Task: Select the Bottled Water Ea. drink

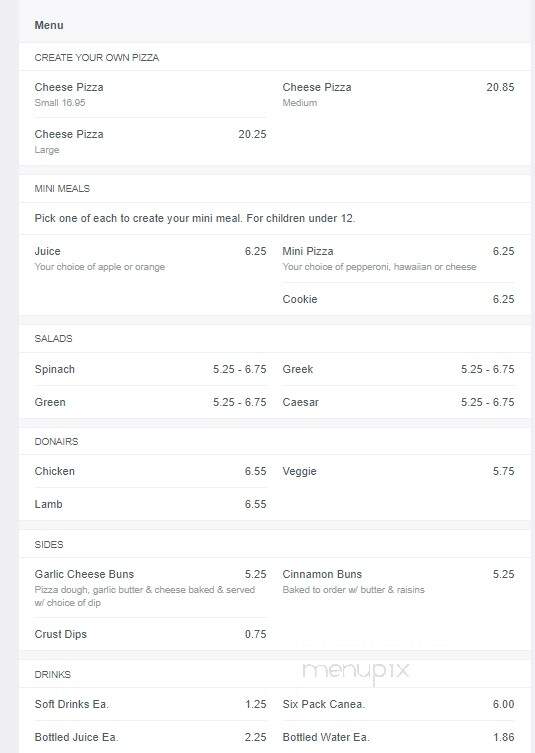Action: click(398, 737)
